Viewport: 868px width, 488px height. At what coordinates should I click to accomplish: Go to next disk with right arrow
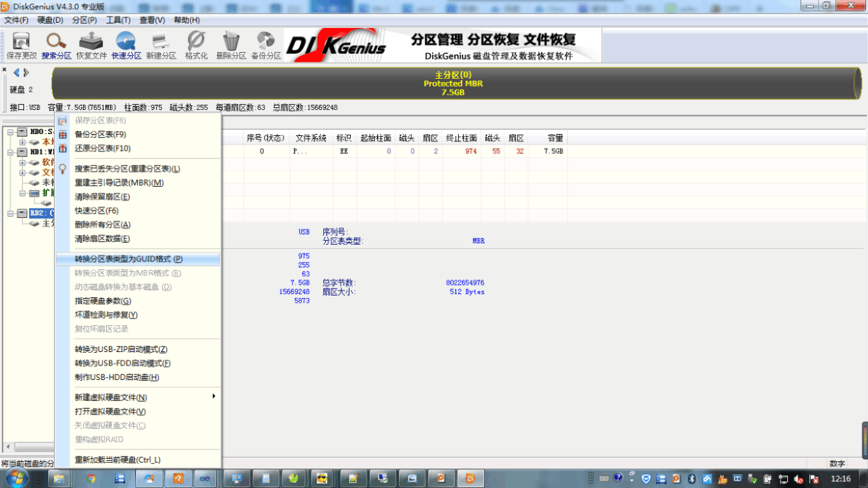click(26, 72)
